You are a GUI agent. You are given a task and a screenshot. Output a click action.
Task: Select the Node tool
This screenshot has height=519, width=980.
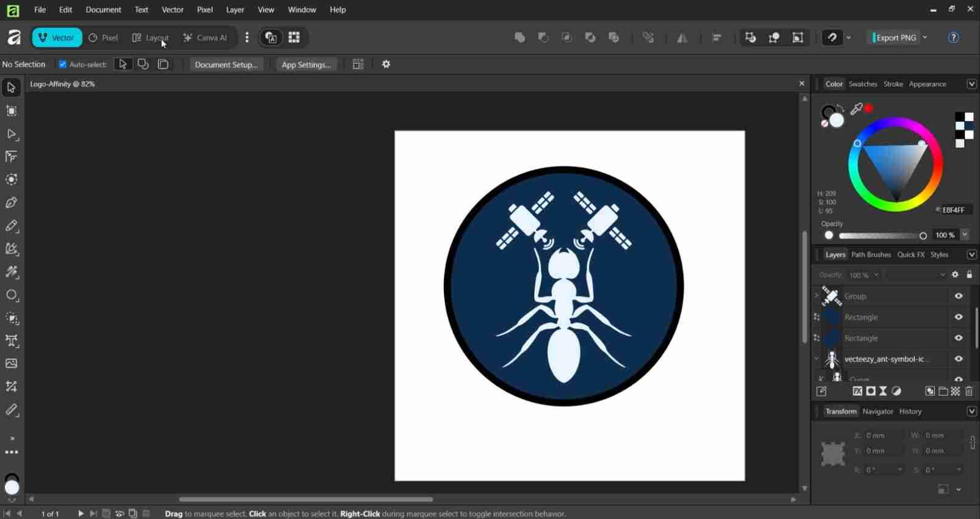[x=11, y=134]
